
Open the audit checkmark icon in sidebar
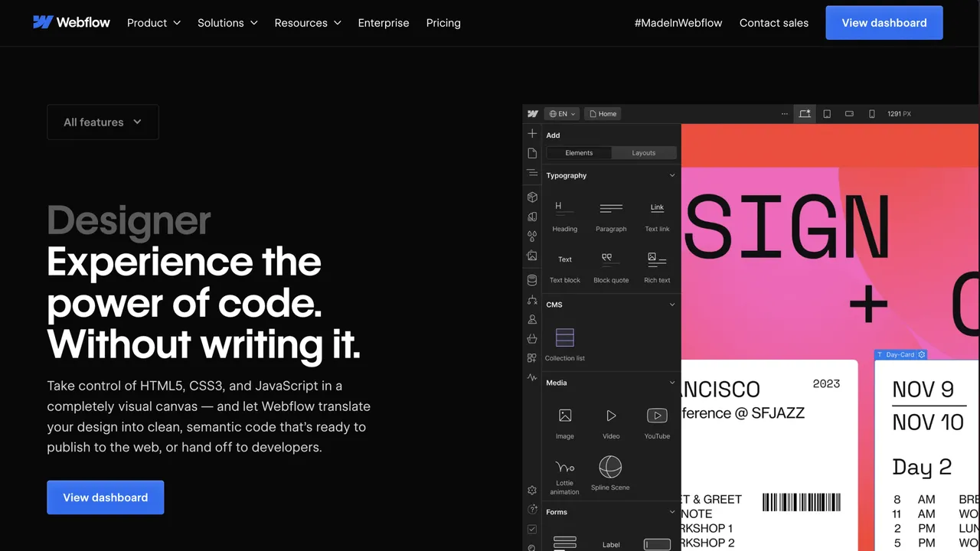532,529
